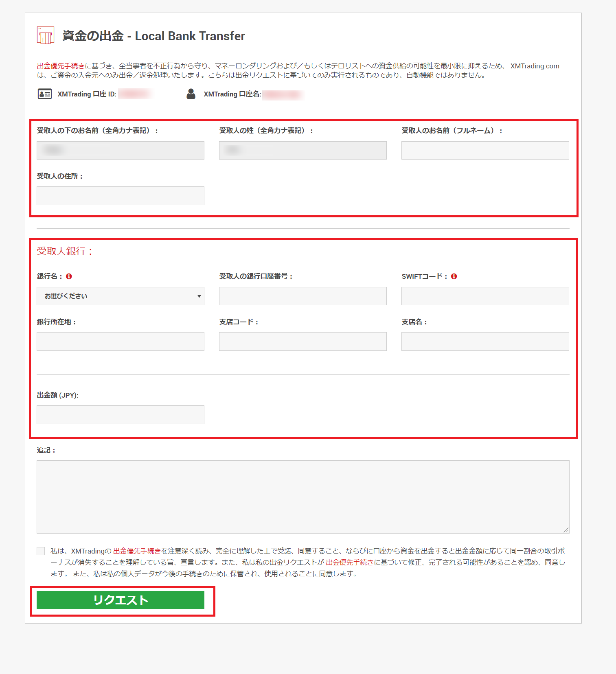Click the person icon beside XMTrading口座名

point(191,94)
